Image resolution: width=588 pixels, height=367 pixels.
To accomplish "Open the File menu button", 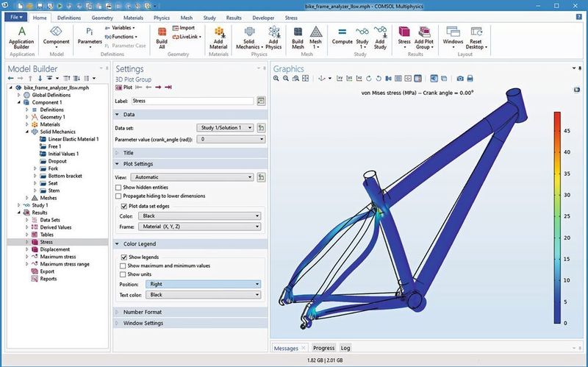I will (17, 17).
